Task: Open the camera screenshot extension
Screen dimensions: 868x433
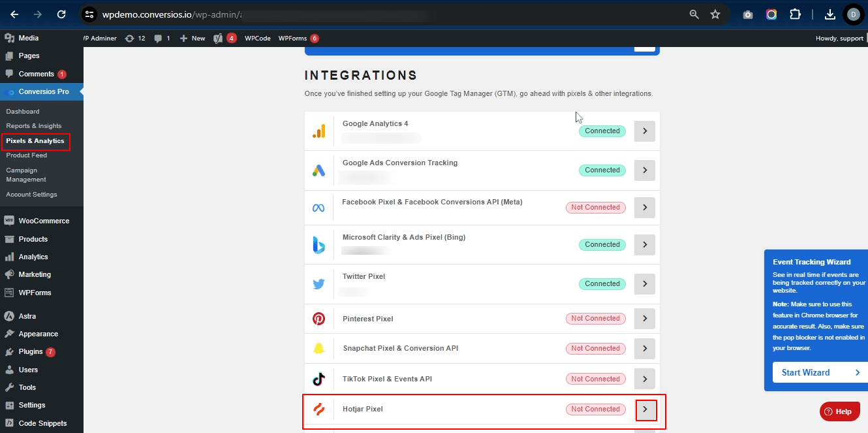Action: [x=748, y=14]
